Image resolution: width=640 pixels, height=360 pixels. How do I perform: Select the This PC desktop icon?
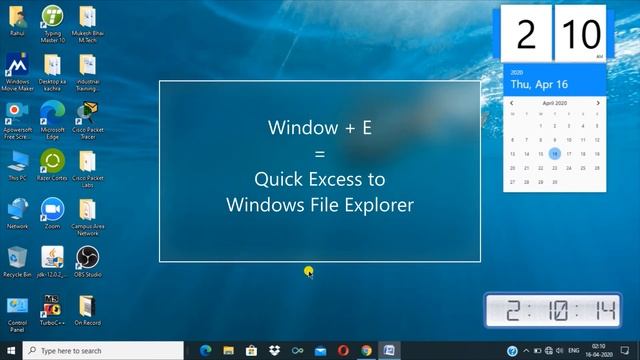click(17, 166)
